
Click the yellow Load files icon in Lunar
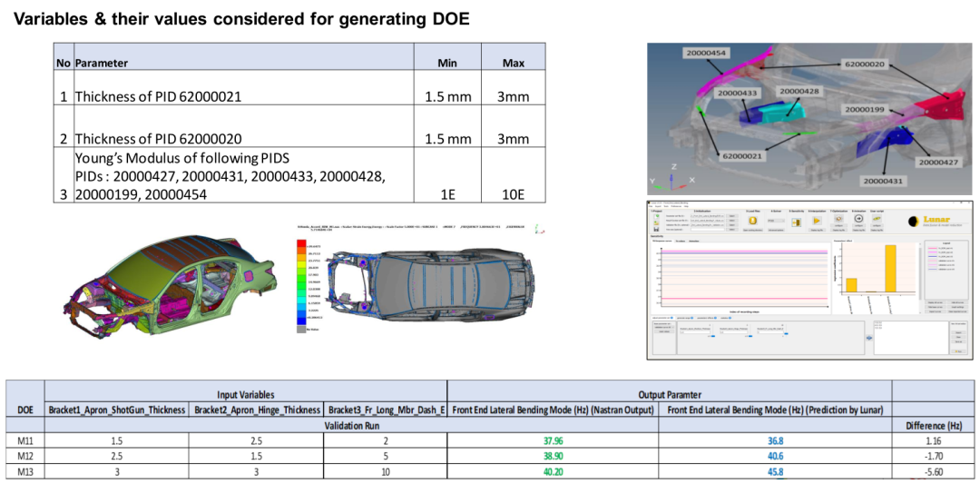click(753, 221)
